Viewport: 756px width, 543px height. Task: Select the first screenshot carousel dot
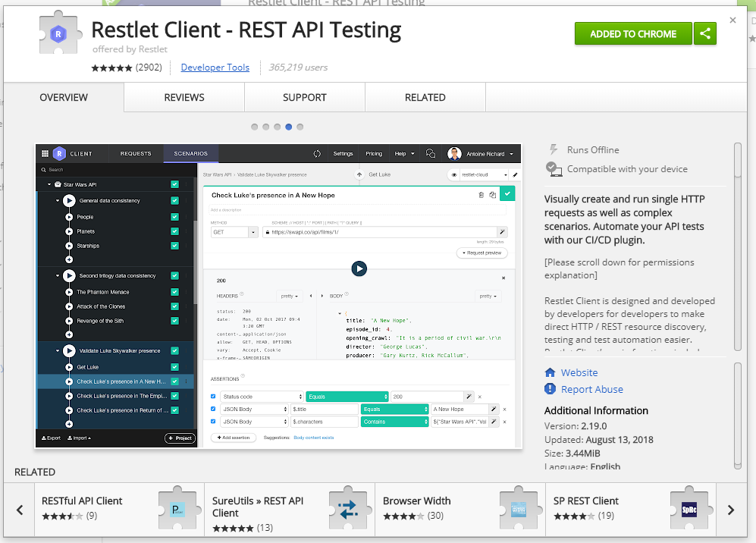[255, 127]
